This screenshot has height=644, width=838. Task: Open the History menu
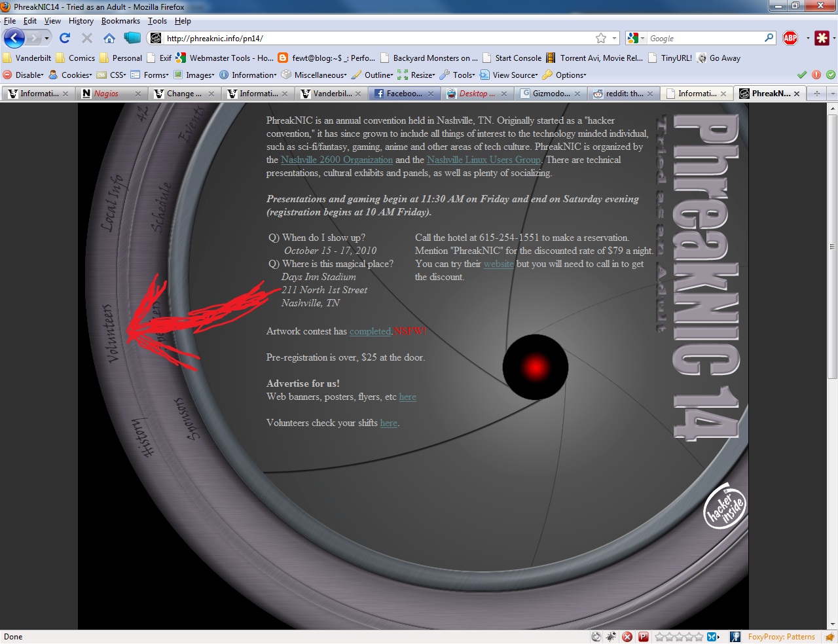[81, 21]
